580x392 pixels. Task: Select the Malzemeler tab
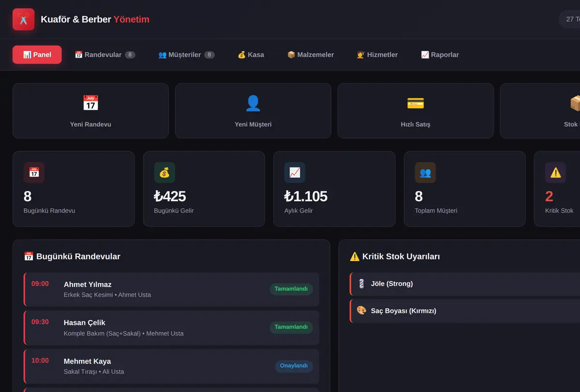point(310,55)
